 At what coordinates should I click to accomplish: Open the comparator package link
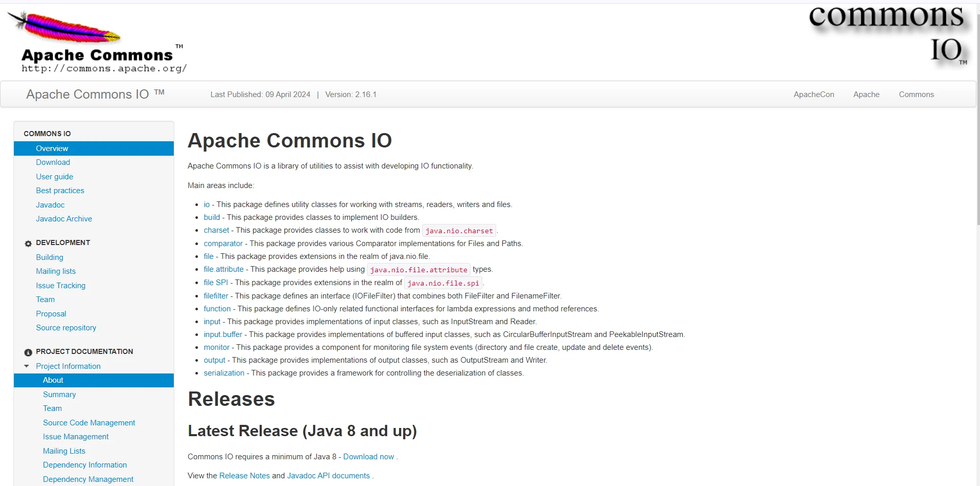(x=223, y=244)
